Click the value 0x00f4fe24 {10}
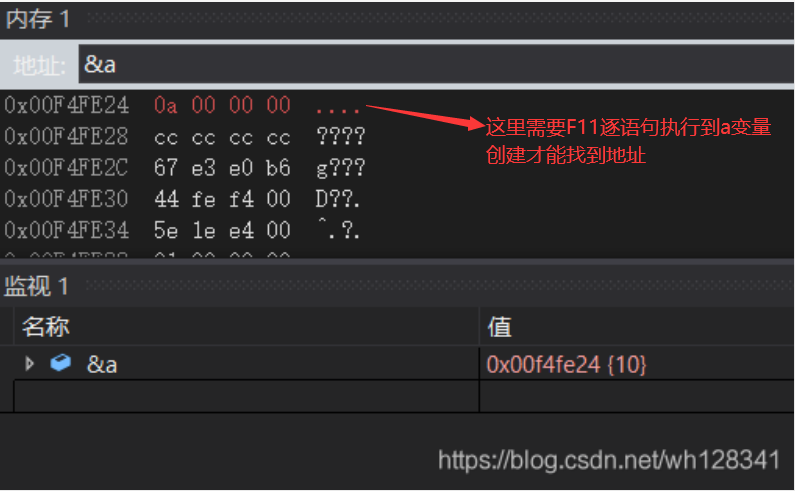Image resolution: width=795 pixels, height=491 pixels. [x=566, y=364]
